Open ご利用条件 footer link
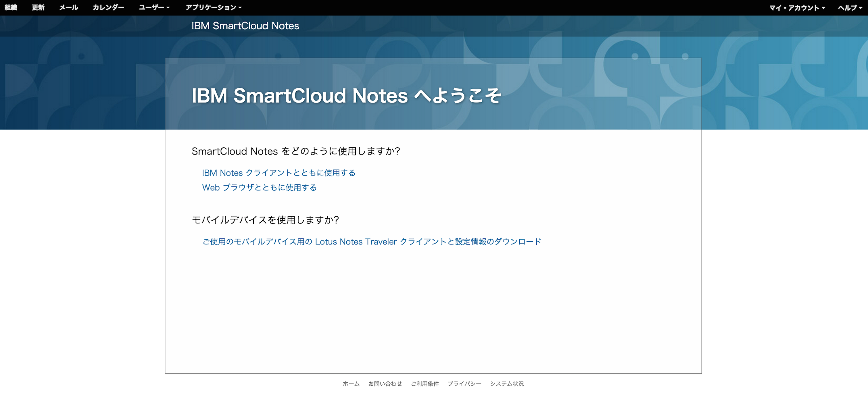 [425, 384]
